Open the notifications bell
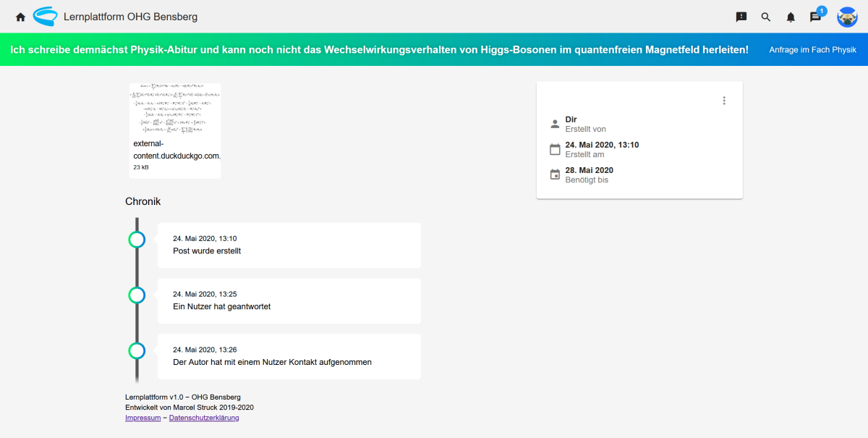 [791, 17]
